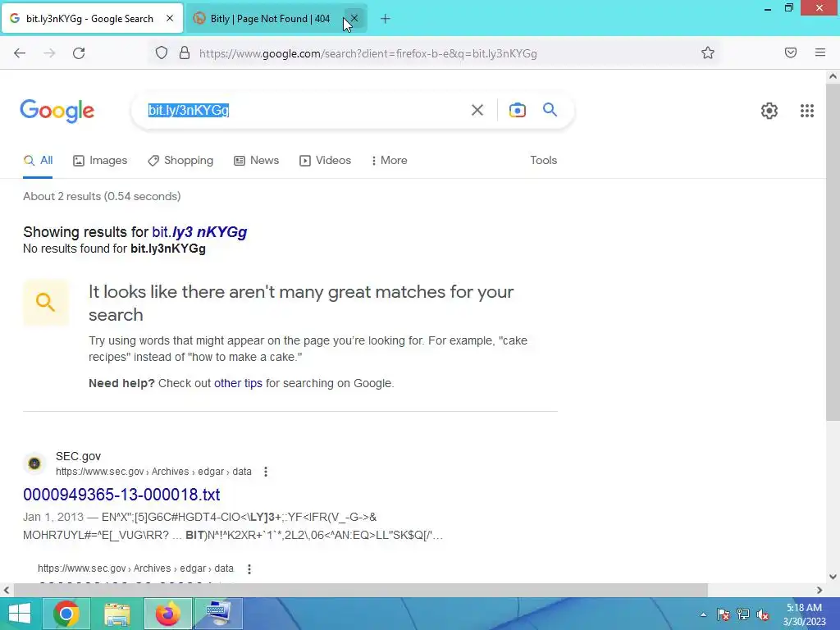Bookmark this page with the star
Screen dimensions: 840x630
(708, 52)
